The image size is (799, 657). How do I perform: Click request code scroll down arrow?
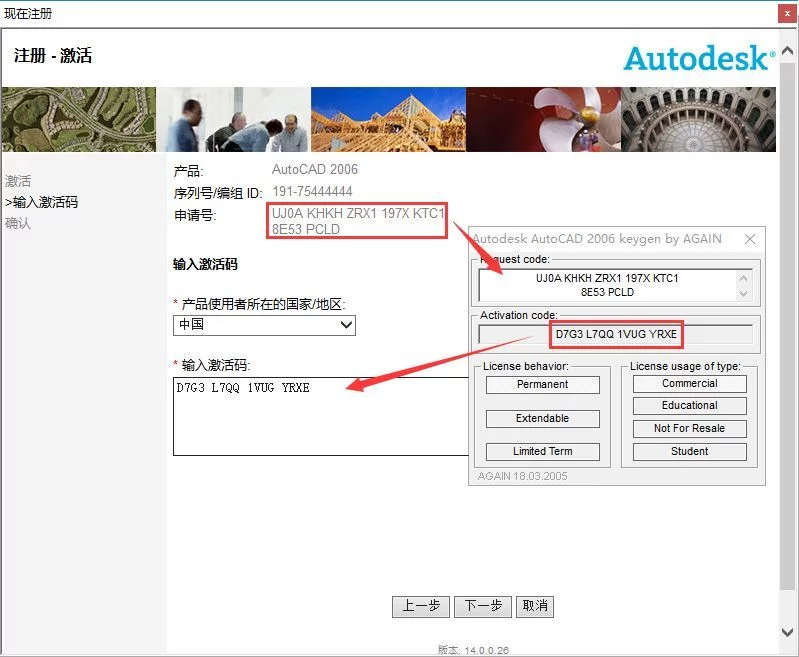[x=743, y=294]
